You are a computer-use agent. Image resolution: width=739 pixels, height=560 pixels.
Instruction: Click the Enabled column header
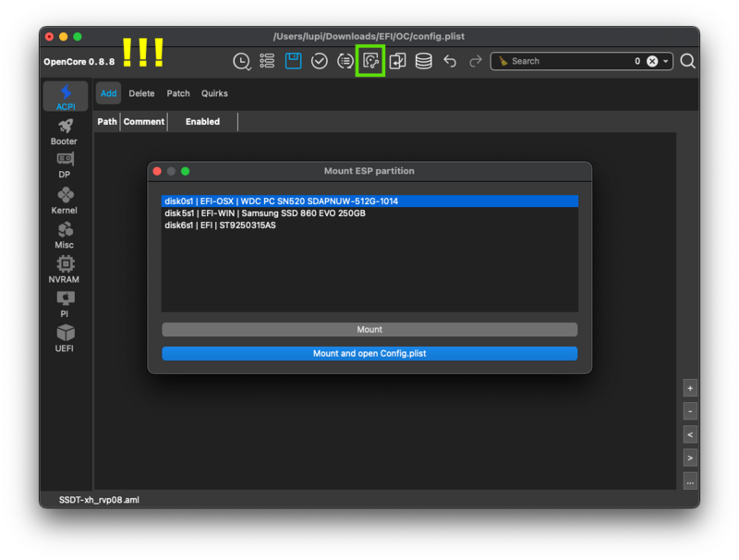coord(202,122)
